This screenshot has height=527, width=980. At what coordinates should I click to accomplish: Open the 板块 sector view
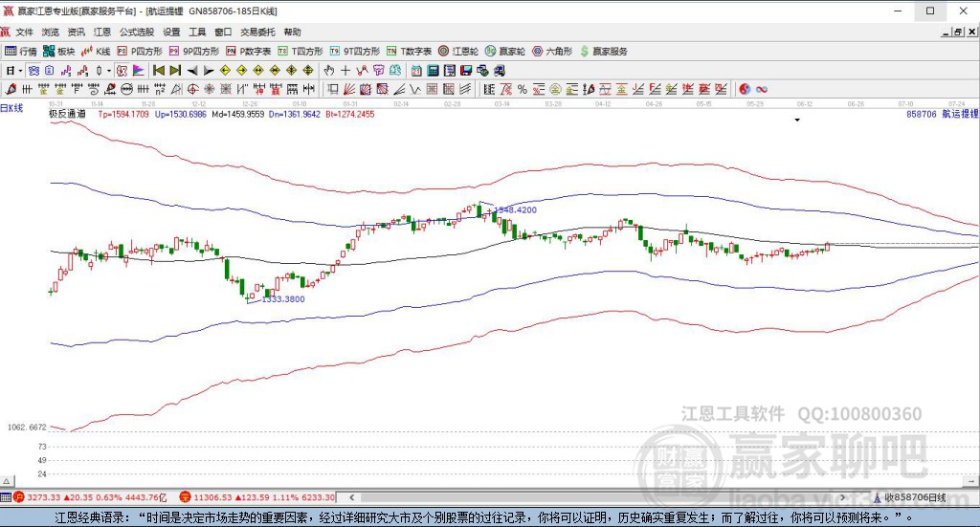click(59, 52)
